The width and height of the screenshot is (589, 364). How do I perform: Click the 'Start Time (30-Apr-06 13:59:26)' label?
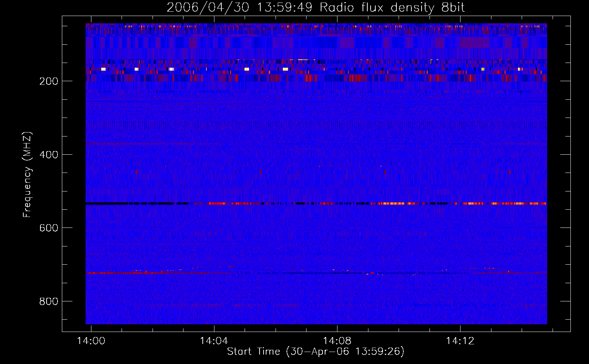click(316, 352)
